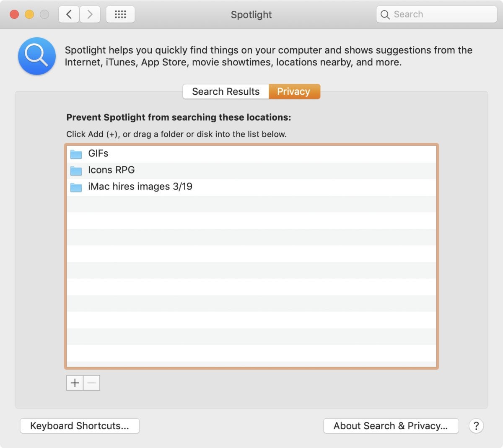
Task: Go back with the left chevron button
Action: (x=69, y=15)
